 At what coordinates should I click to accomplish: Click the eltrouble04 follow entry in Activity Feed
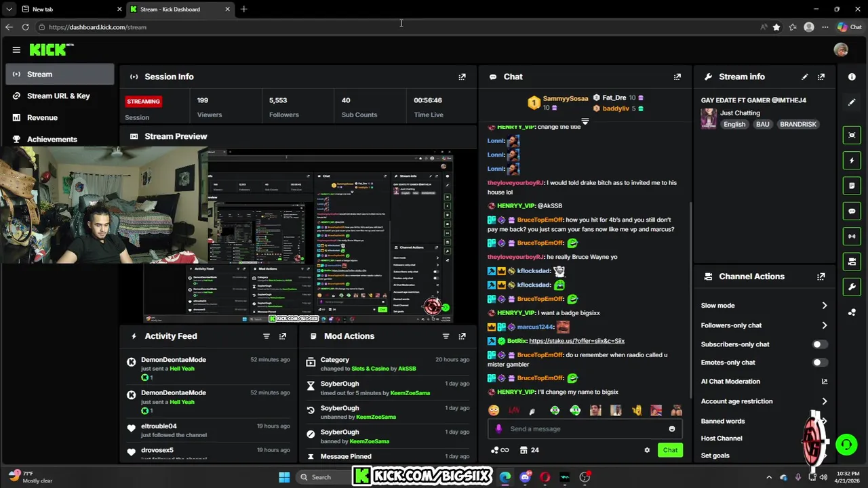tap(210, 430)
